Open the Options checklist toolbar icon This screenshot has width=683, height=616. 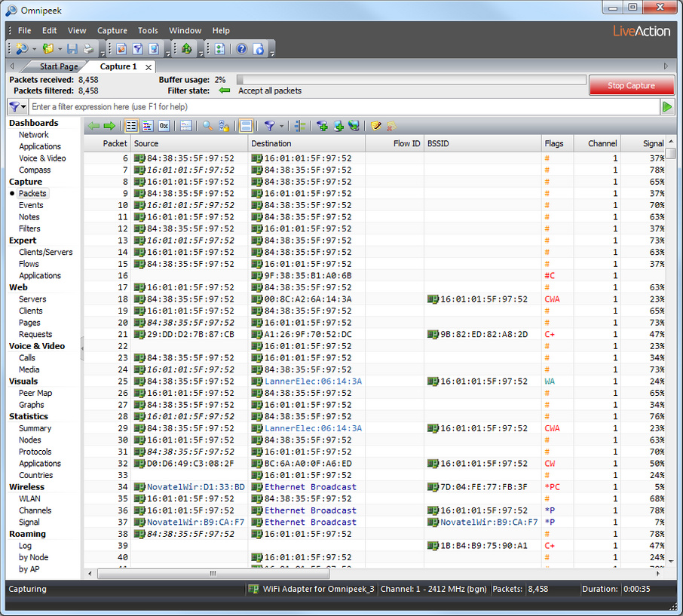[220, 49]
